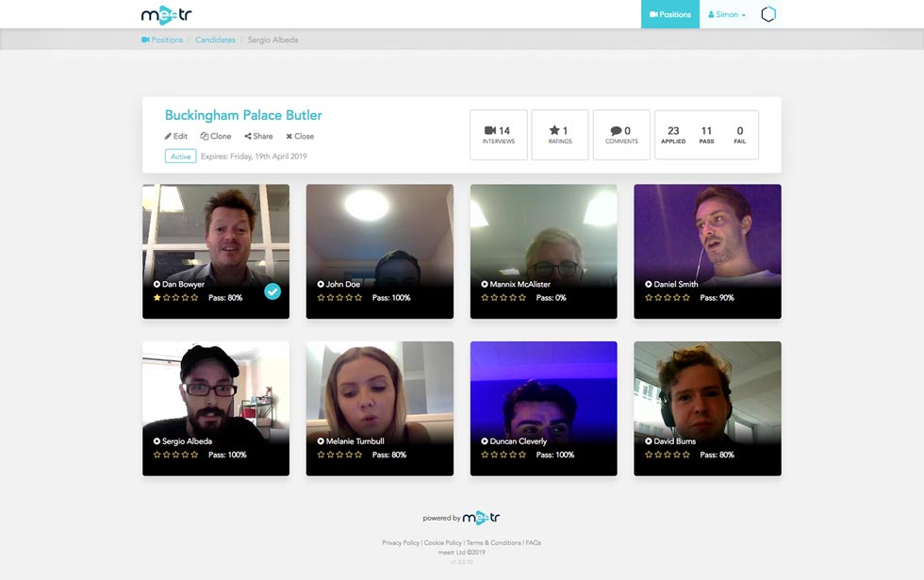924x580 pixels.
Task: Open the Privacy Policy footer link
Action: pos(401,543)
